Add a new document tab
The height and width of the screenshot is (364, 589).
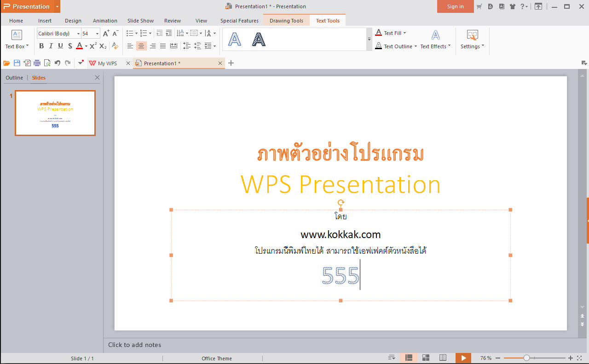click(231, 63)
